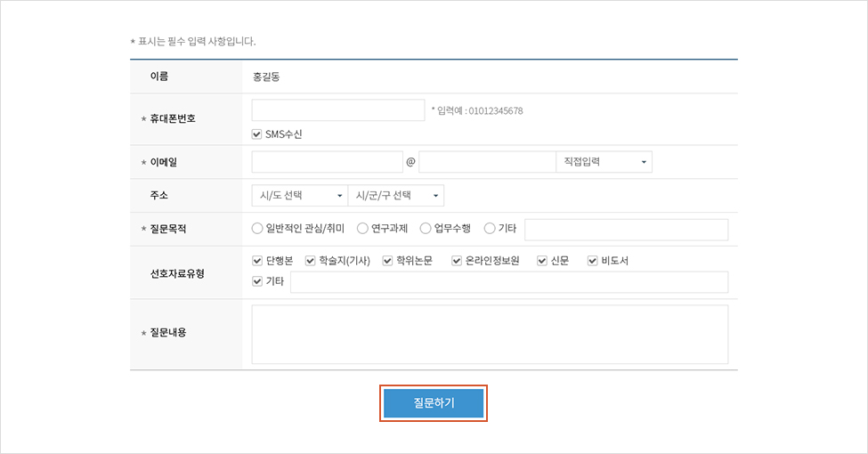The image size is (868, 454).
Task: Focus the 휴대폰번호 input field
Action: coord(338,110)
